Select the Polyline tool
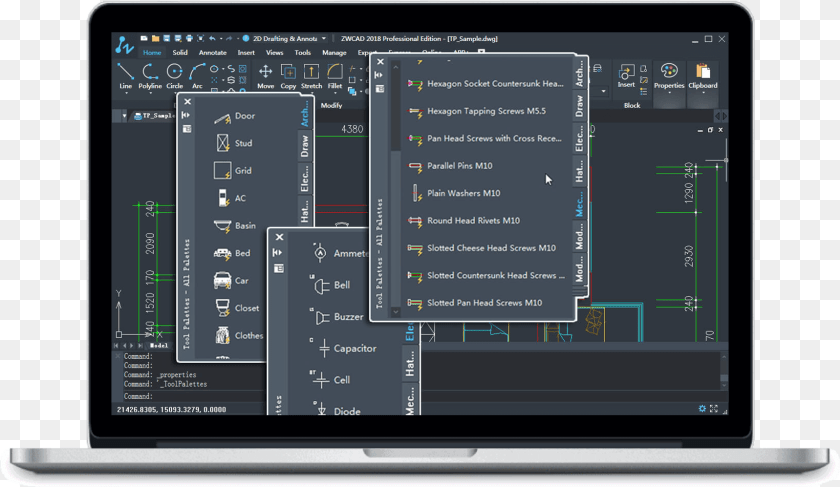This screenshot has width=840, height=487. tap(150, 76)
